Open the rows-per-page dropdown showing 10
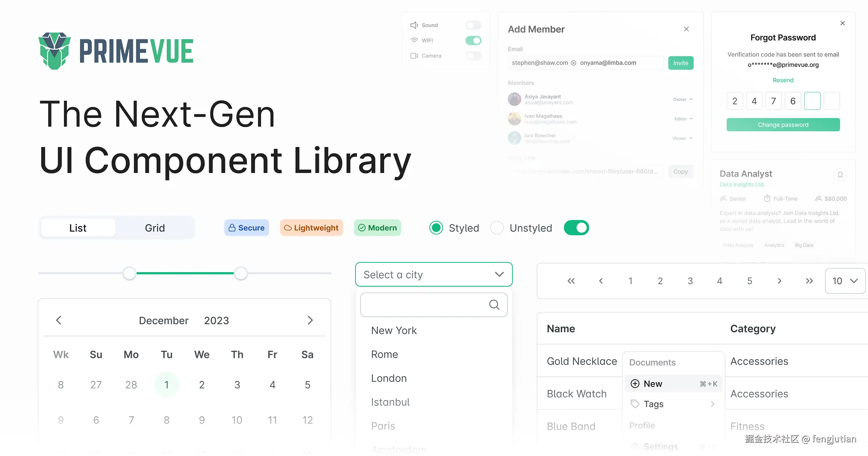This screenshot has height=456, width=868. [845, 281]
